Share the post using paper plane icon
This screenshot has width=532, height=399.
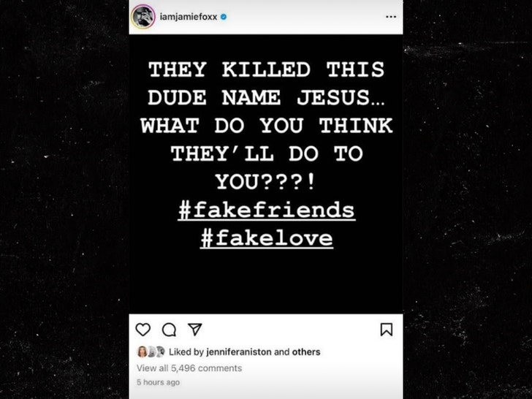pyautogui.click(x=194, y=330)
